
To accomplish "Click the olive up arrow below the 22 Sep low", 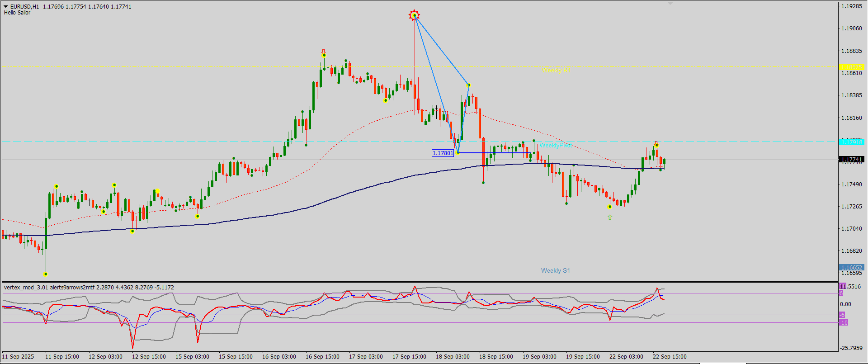I will [x=610, y=217].
